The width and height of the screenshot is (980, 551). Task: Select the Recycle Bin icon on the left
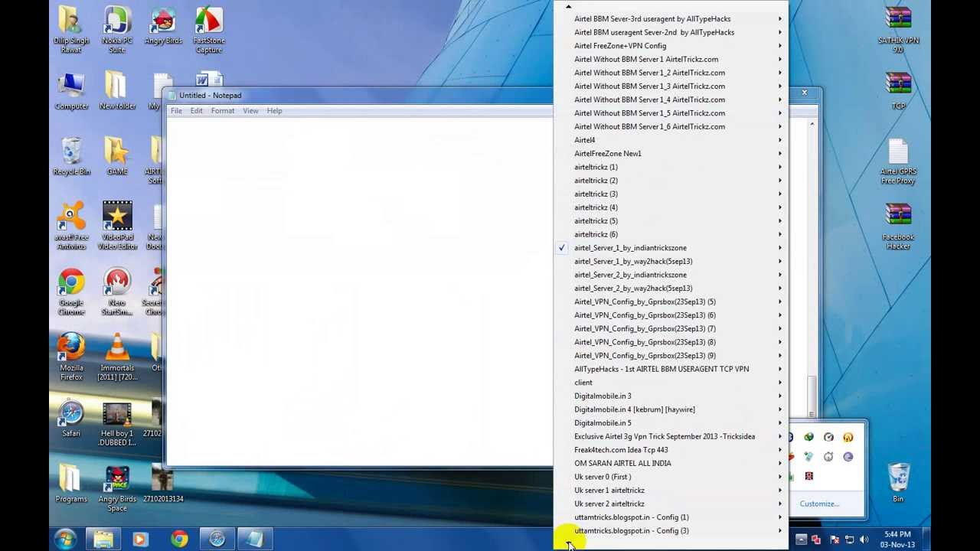(71, 157)
